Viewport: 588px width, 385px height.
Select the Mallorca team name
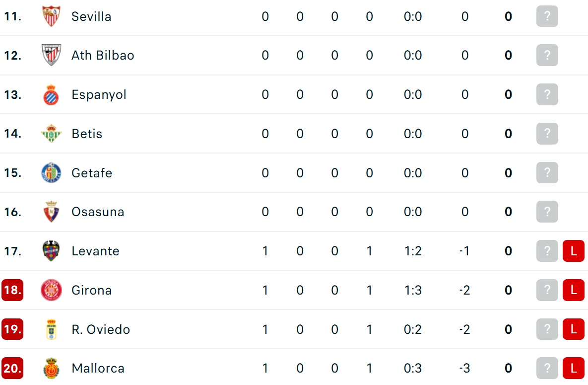[x=98, y=368]
